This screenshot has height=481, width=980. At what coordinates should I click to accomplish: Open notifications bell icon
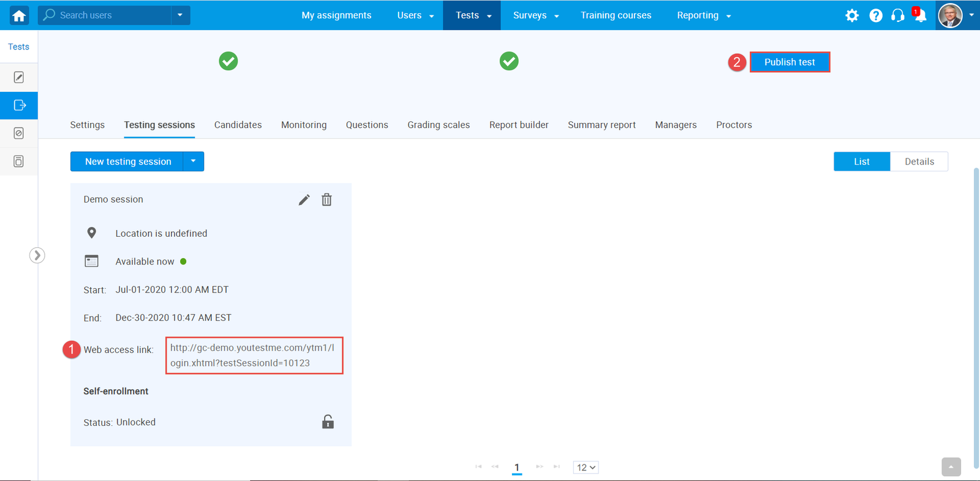coord(920,16)
